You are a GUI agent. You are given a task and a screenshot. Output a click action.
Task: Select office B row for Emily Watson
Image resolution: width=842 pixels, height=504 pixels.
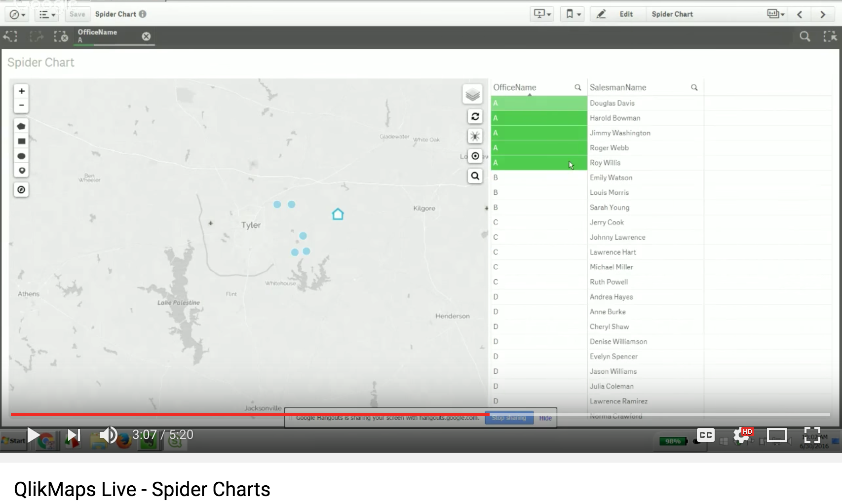[x=538, y=178]
